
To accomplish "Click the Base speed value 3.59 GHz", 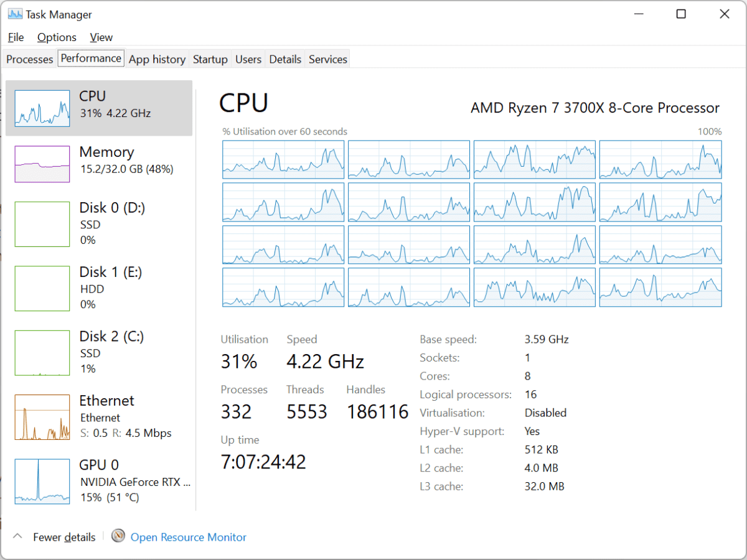I will 547,340.
